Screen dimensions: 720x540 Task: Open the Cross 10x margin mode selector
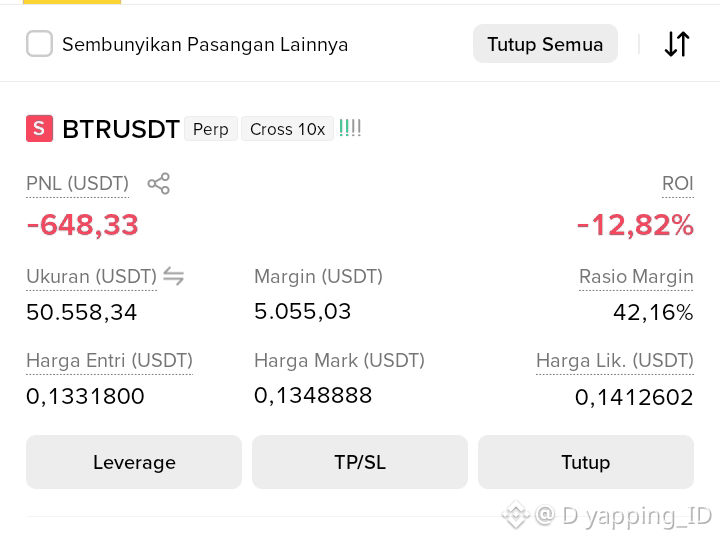click(x=287, y=129)
